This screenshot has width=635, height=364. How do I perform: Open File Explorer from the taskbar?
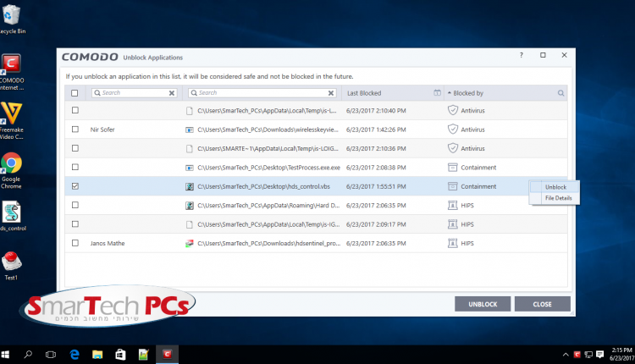[x=97, y=355]
